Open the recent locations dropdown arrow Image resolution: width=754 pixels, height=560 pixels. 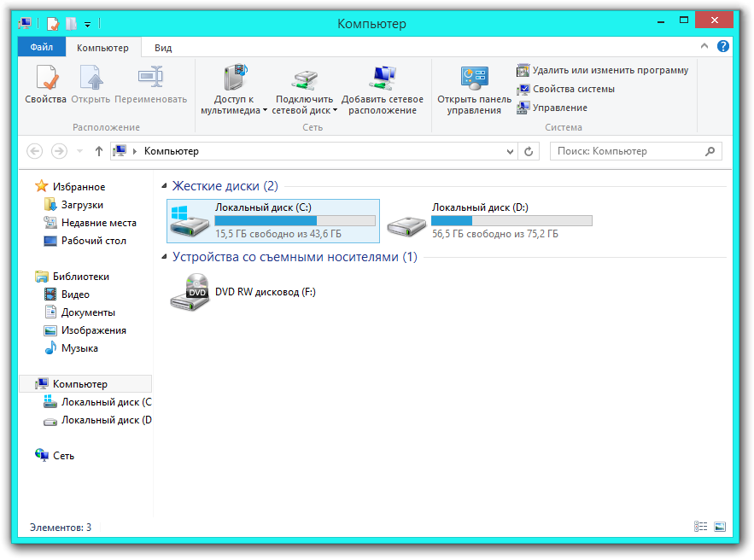(x=79, y=151)
